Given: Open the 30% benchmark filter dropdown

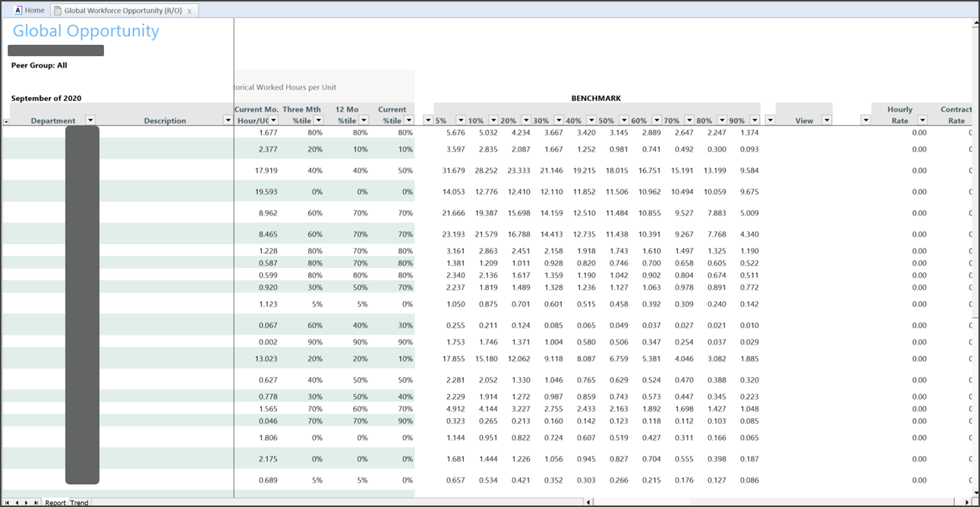Looking at the screenshot, I should pyautogui.click(x=558, y=120).
